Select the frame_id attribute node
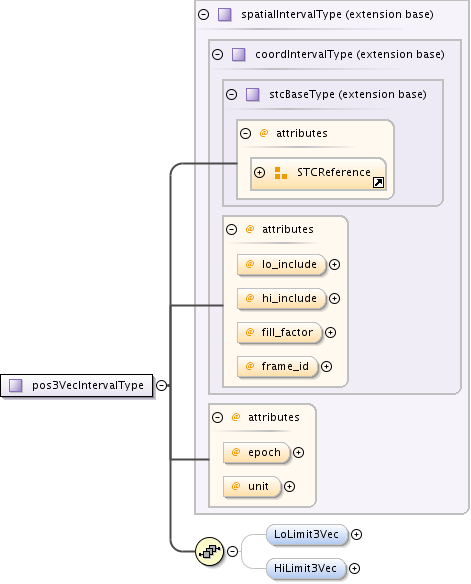471x584 pixels. (x=278, y=366)
